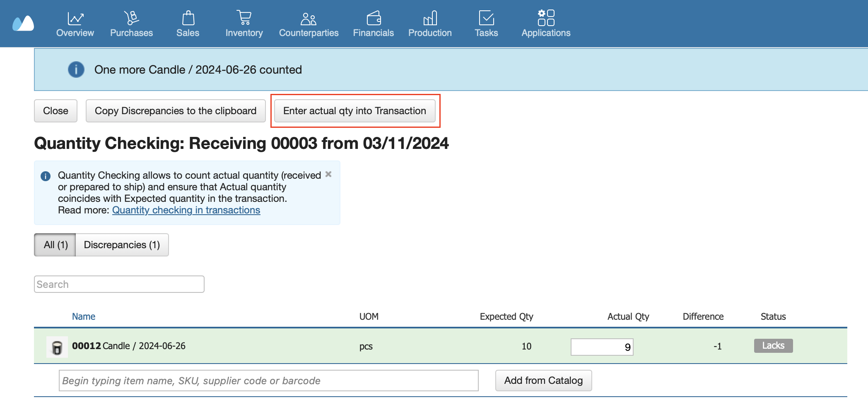Select the All (1) tab
This screenshot has height=407, width=868.
click(55, 245)
